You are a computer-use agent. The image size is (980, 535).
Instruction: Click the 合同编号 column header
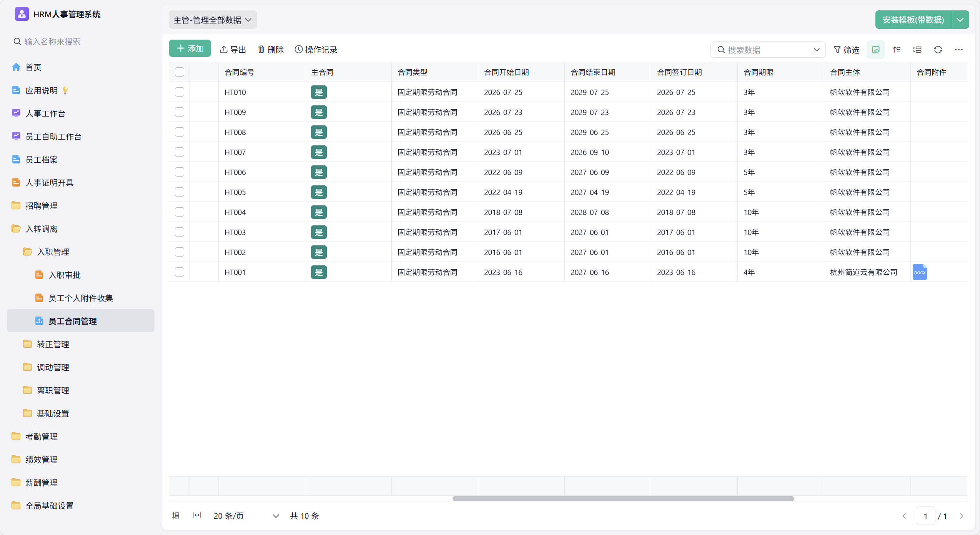coord(262,72)
